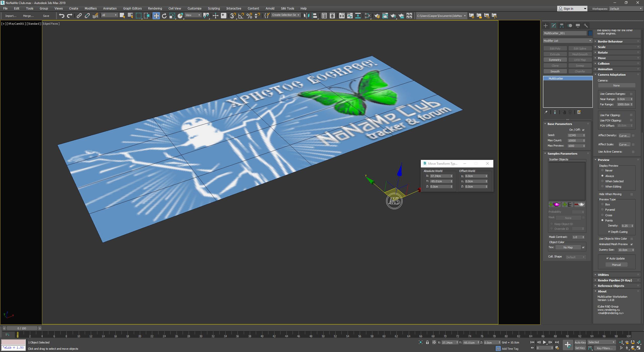Click No Map texture button
The height and width of the screenshot is (352, 644).
click(568, 247)
